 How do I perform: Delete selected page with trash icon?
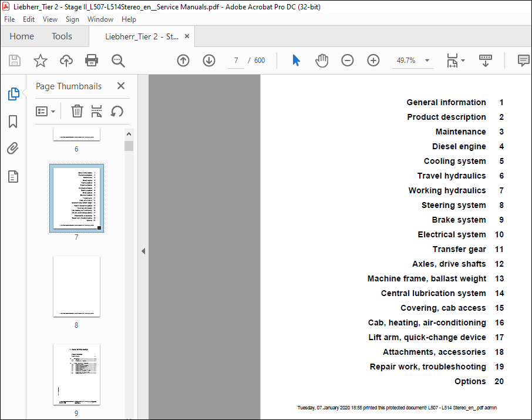click(77, 112)
